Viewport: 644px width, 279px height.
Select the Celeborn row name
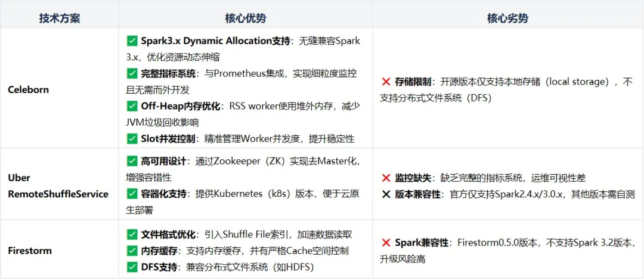[x=29, y=89]
